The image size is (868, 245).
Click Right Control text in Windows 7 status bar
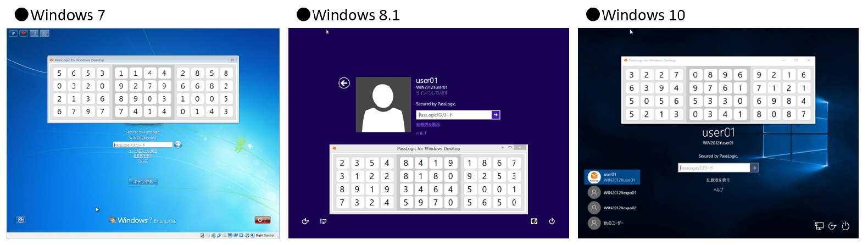pyautogui.click(x=265, y=235)
